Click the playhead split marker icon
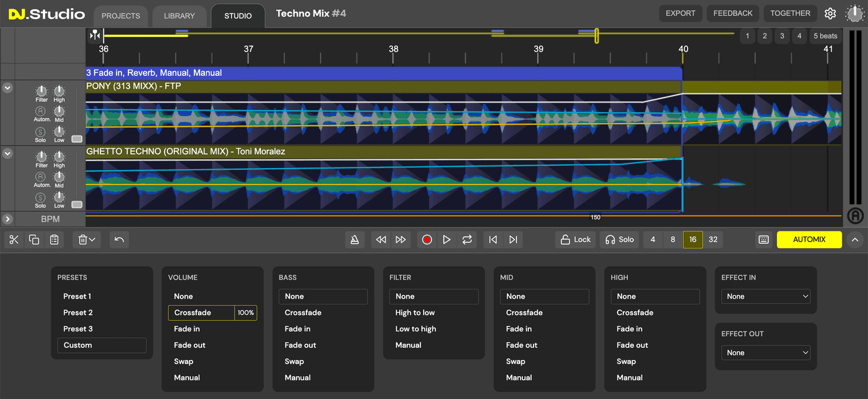 coord(95,36)
